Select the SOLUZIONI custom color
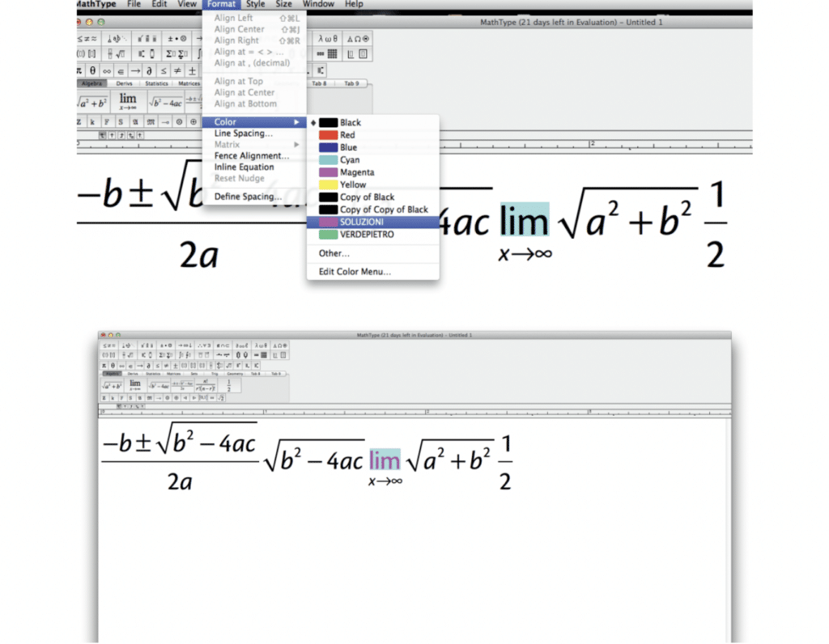 pos(361,222)
